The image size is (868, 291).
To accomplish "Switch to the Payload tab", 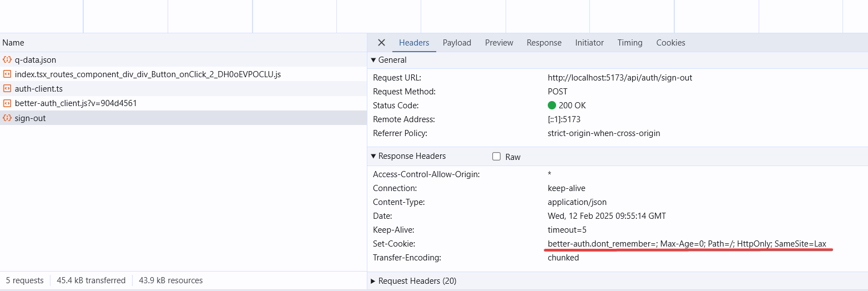I will point(457,43).
